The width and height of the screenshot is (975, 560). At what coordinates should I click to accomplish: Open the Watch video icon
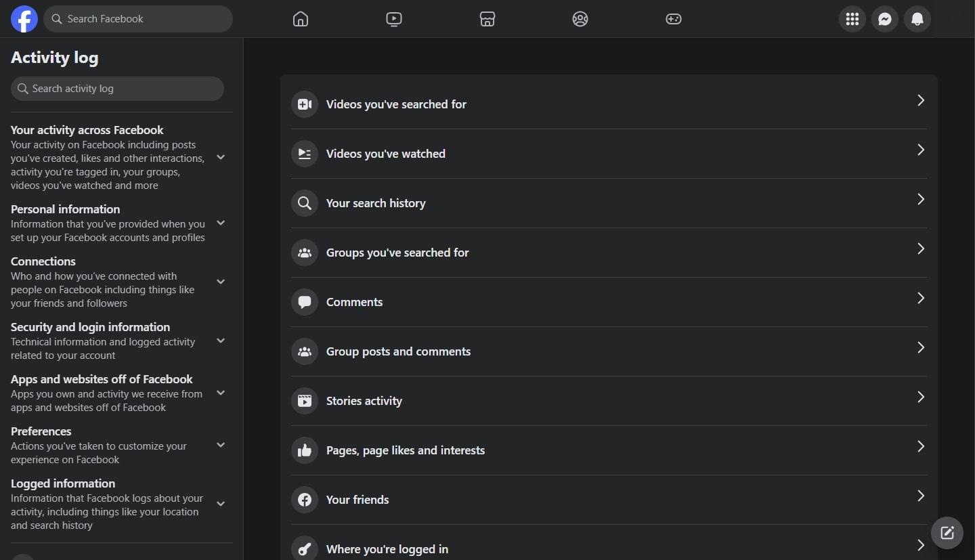click(394, 19)
